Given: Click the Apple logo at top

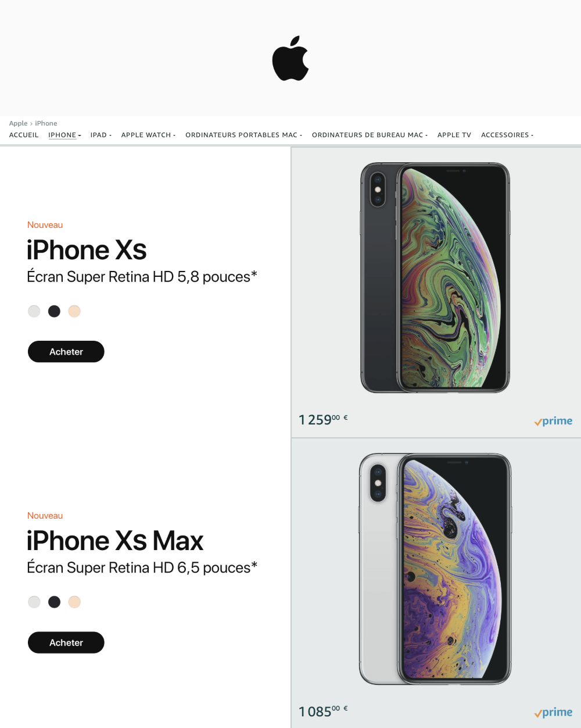Looking at the screenshot, I should click(290, 58).
